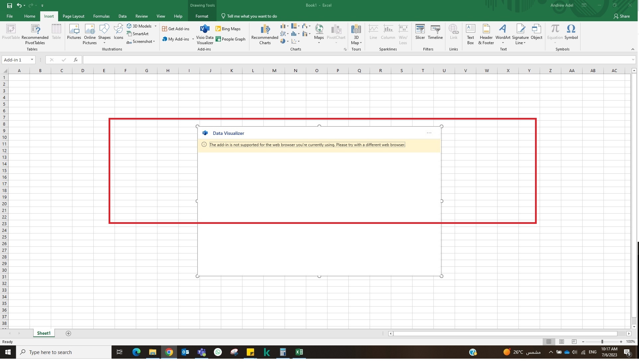The width and height of the screenshot is (639, 364).
Task: Expand the Name Box dropdown
Action: (32, 60)
